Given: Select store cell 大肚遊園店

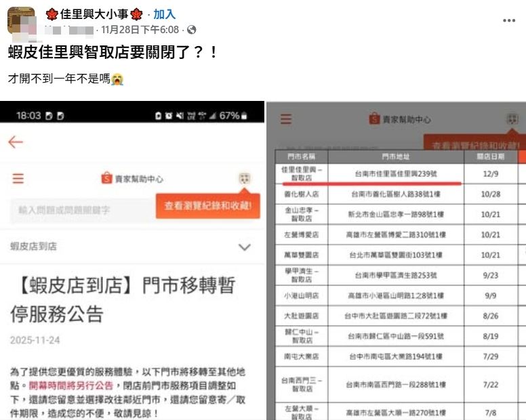Looking at the screenshot, I should coord(301,316).
